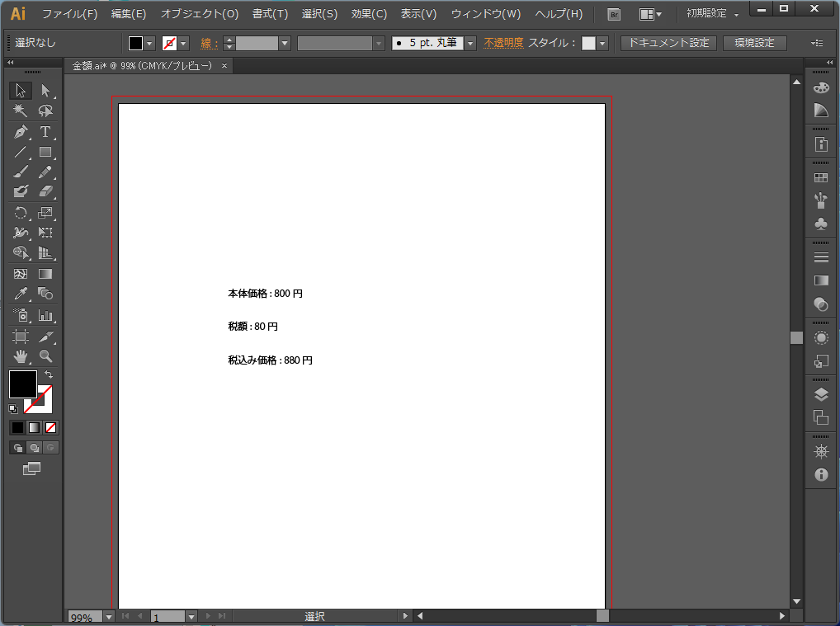840x626 pixels.
Task: Switch to Draw Behind mode
Action: pos(34,448)
